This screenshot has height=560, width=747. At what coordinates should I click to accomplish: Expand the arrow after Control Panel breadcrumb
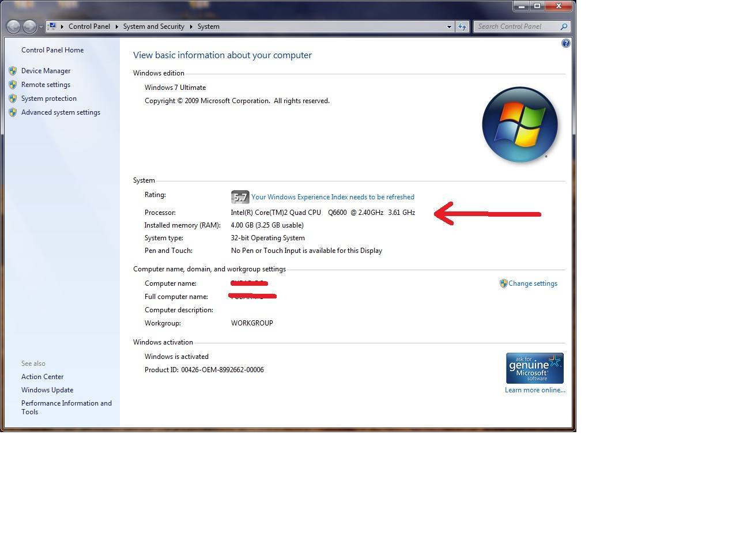click(116, 27)
